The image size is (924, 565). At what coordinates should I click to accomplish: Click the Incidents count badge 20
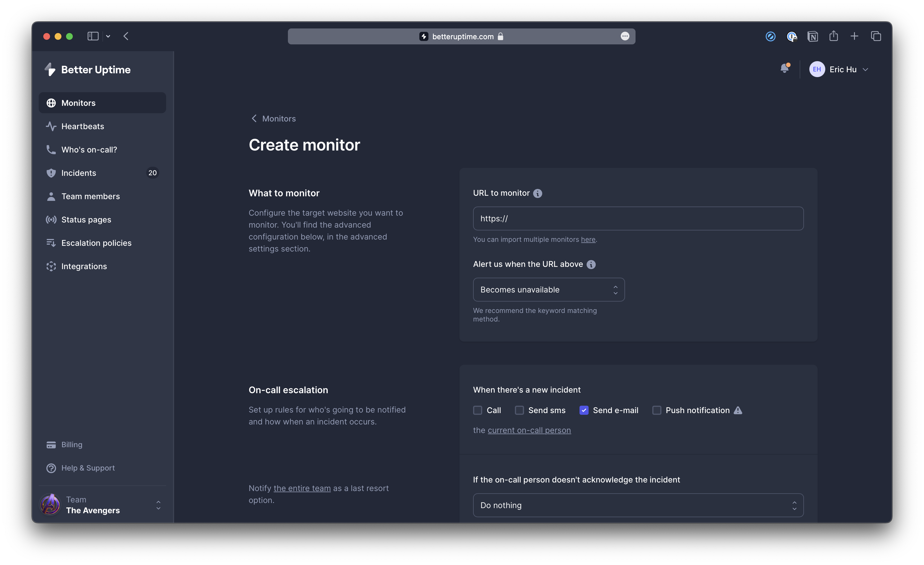click(x=152, y=173)
